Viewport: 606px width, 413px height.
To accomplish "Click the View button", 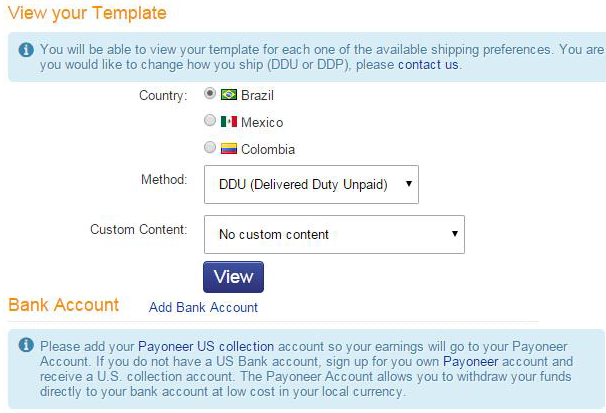I will point(233,277).
